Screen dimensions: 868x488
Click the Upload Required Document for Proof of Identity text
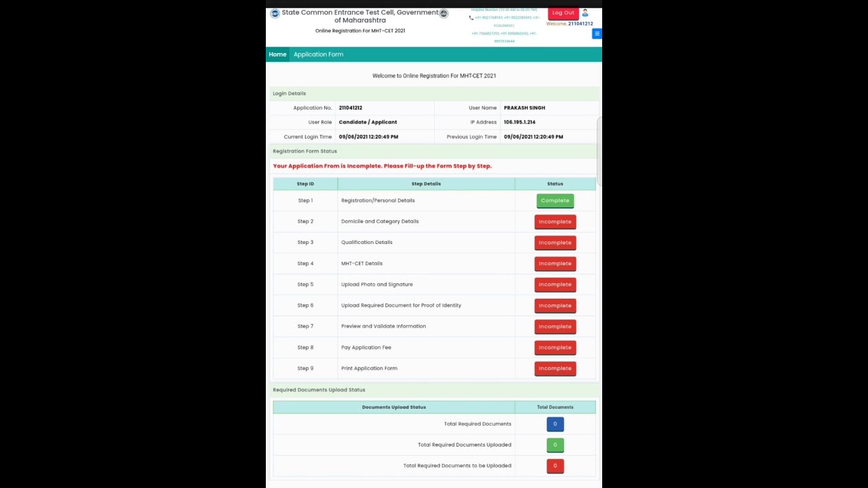click(401, 306)
